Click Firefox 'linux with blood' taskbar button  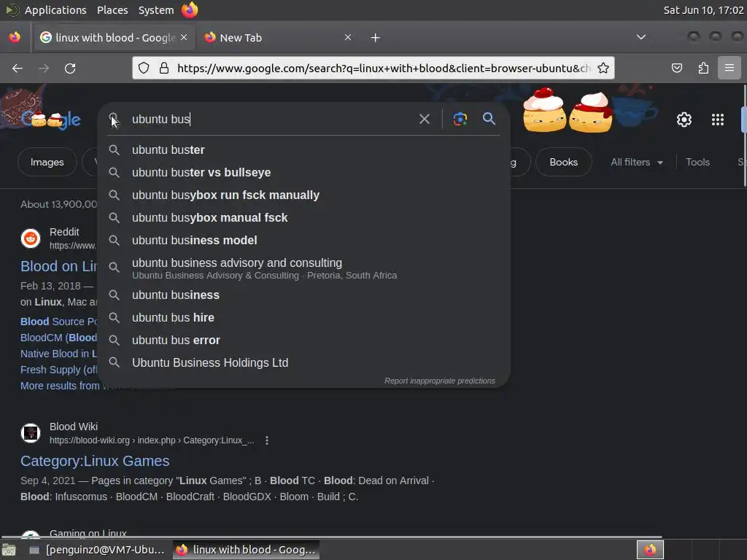247,550
